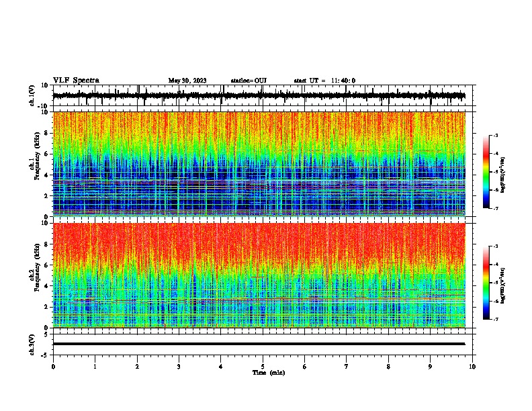Click the 5 tick on ch.3(V) axis
The image size is (532, 411).
(47, 334)
